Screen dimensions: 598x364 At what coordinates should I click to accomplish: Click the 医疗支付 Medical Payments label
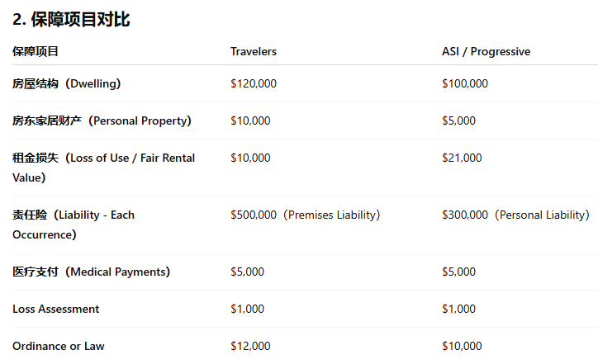pos(91,272)
